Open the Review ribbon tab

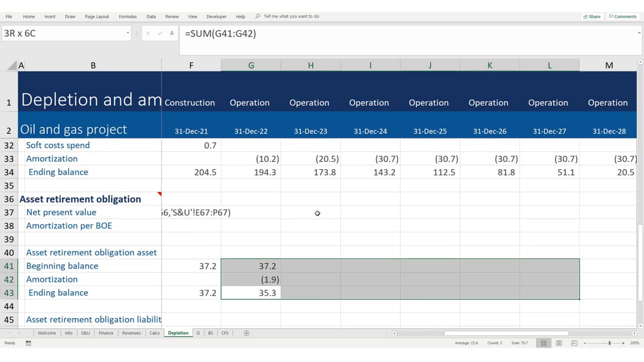point(172,17)
